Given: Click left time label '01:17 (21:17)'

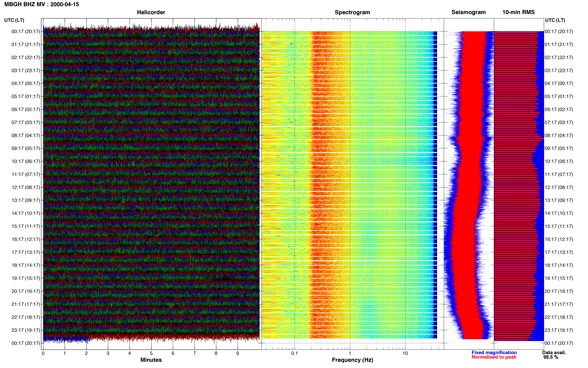Looking at the screenshot, I should [x=26, y=45].
